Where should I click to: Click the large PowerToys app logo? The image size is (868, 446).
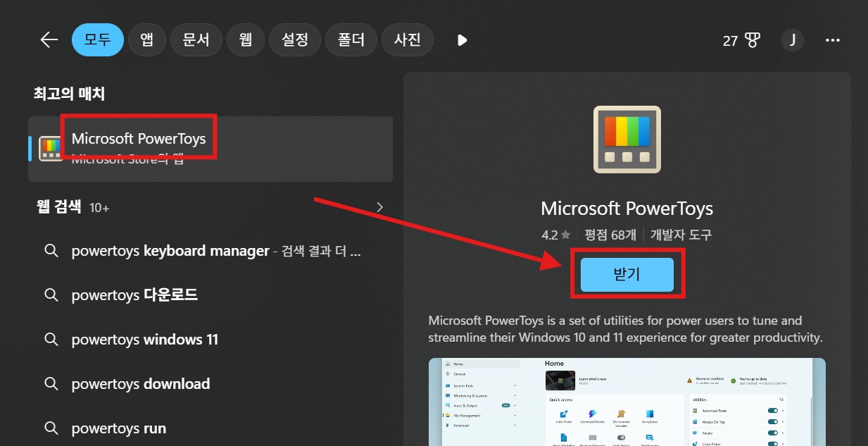(x=627, y=140)
